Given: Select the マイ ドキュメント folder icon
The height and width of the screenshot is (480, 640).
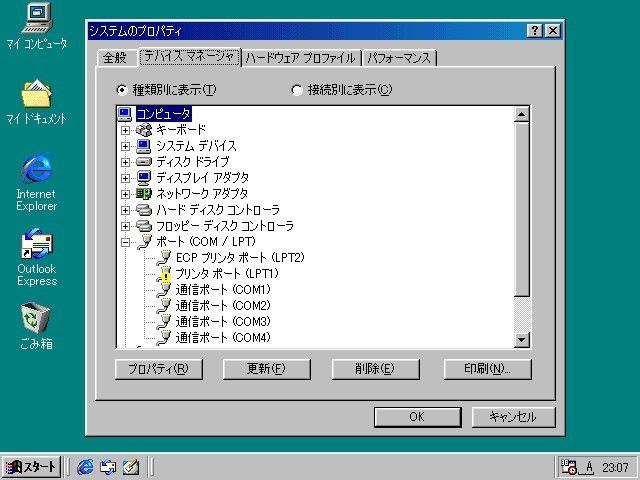Looking at the screenshot, I should pyautogui.click(x=36, y=93).
